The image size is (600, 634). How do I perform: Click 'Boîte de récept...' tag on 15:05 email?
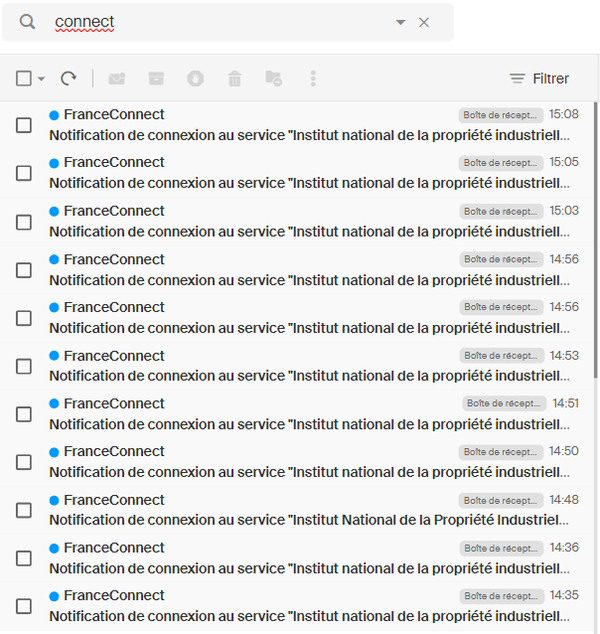[501, 163]
